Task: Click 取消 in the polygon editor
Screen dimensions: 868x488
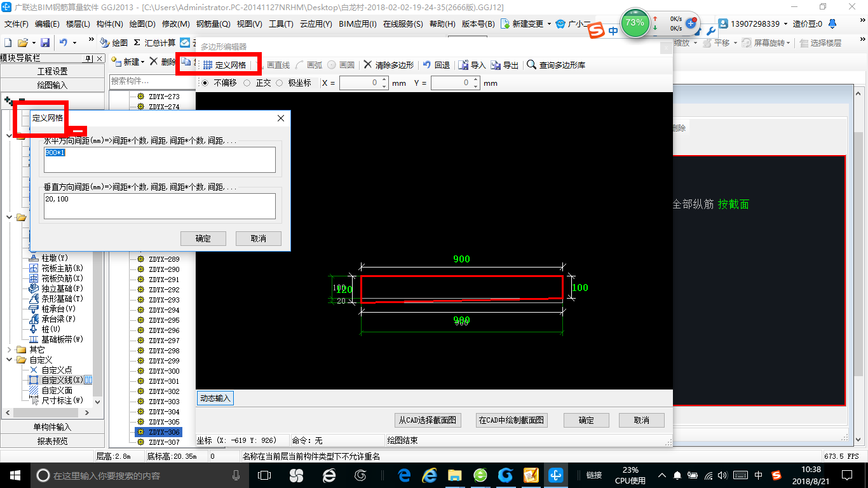Action: tap(642, 420)
